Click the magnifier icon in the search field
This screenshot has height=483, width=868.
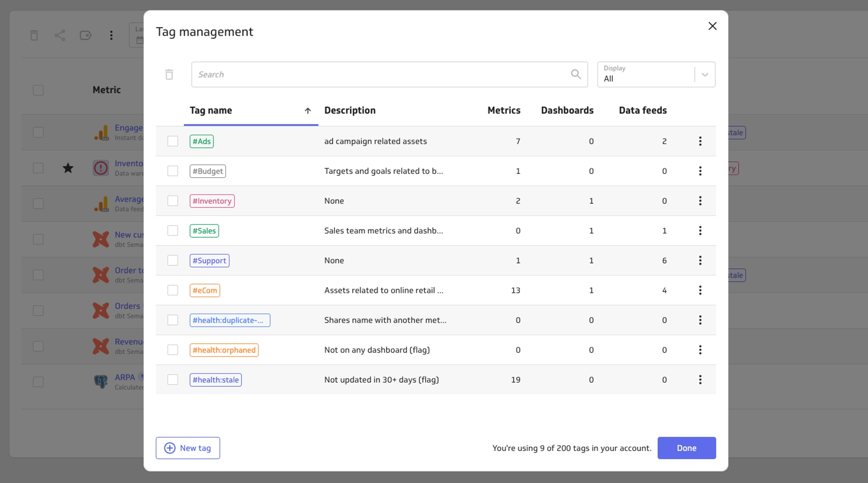point(576,74)
